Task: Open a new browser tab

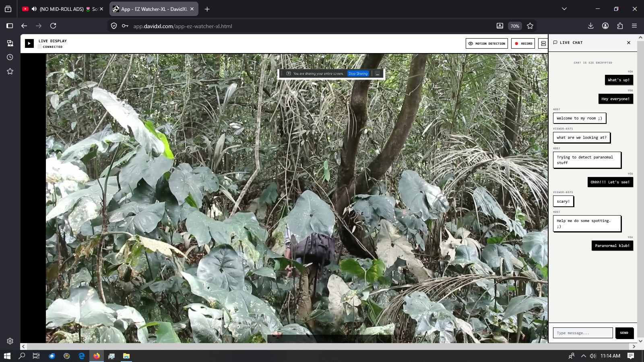Action: pos(207,9)
